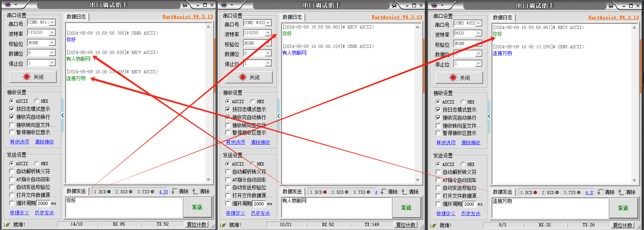Clear send area via down-arrow 清除 in COM2 window
Image resolution: width=644 pixels, height=230 pixels.
(389, 192)
